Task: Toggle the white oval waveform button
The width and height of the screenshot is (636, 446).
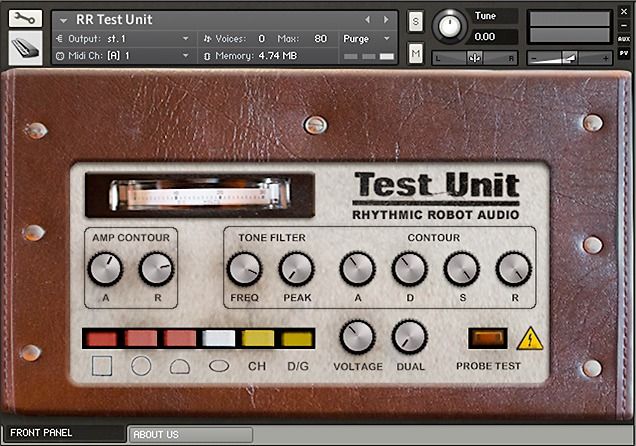Action: pyautogui.click(x=219, y=339)
